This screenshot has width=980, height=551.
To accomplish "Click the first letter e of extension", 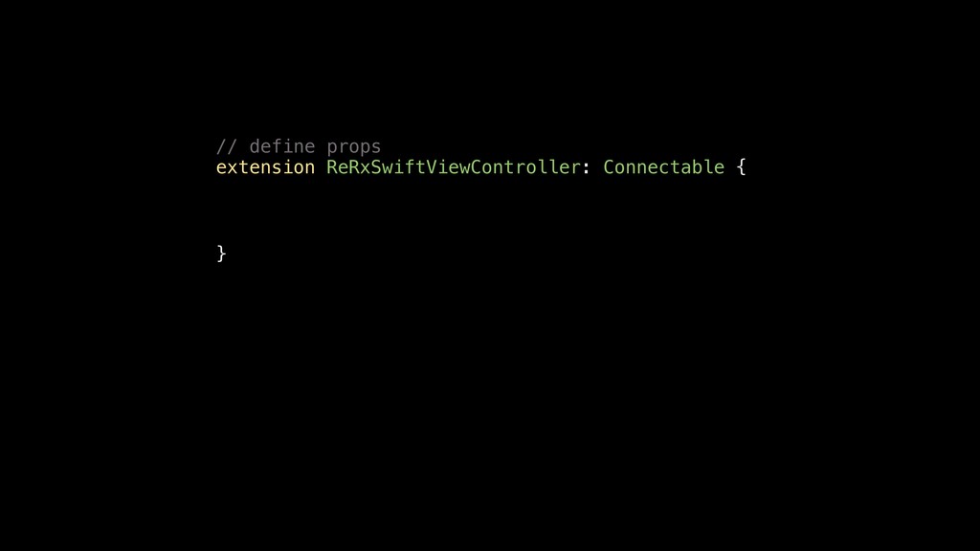I will 221,168.
